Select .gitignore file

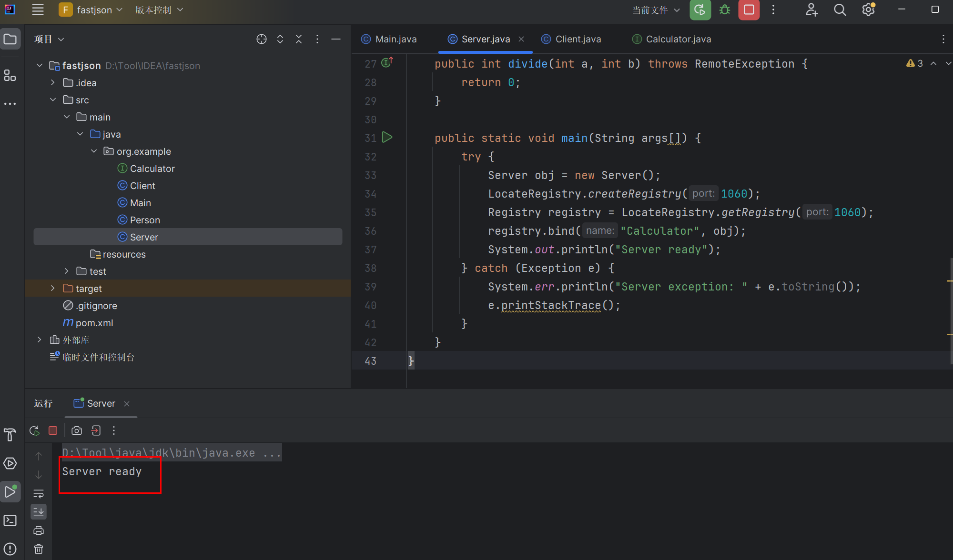coord(90,305)
